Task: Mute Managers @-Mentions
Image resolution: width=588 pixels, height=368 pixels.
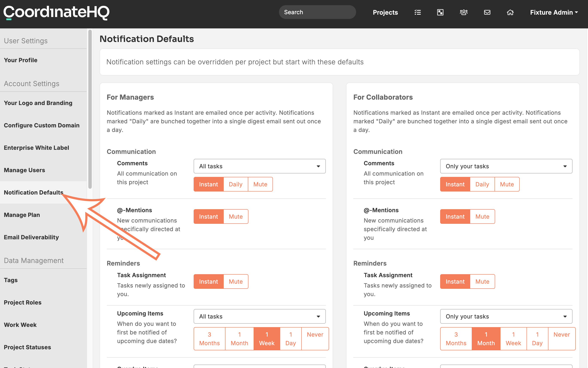Action: point(236,217)
